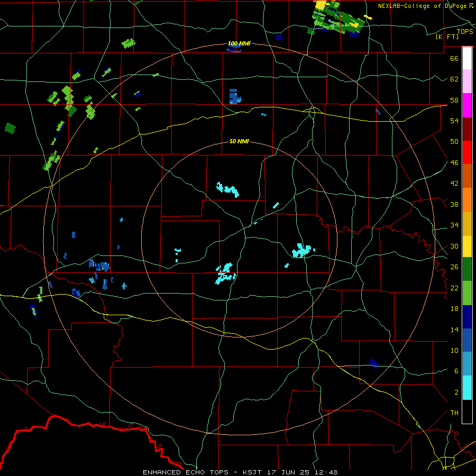Click the "50" legend value

[x=454, y=141]
